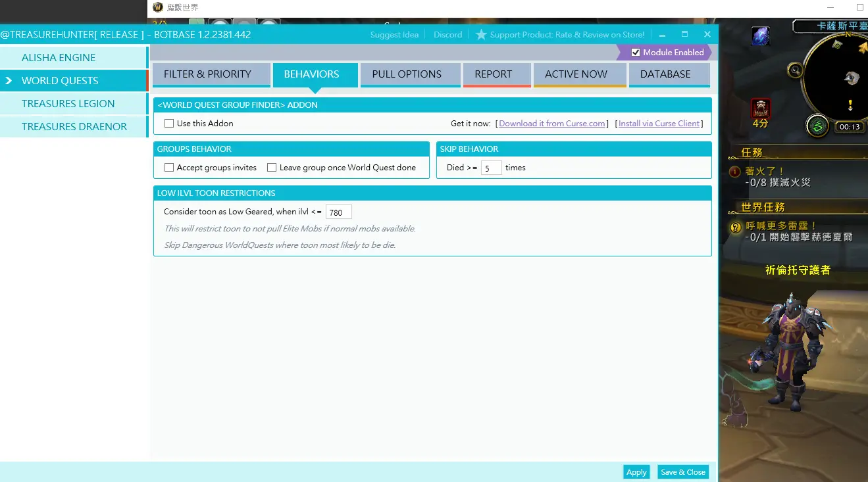868x482 pixels.
Task: Click the 00:13 clock on the minimap
Action: pyautogui.click(x=849, y=127)
